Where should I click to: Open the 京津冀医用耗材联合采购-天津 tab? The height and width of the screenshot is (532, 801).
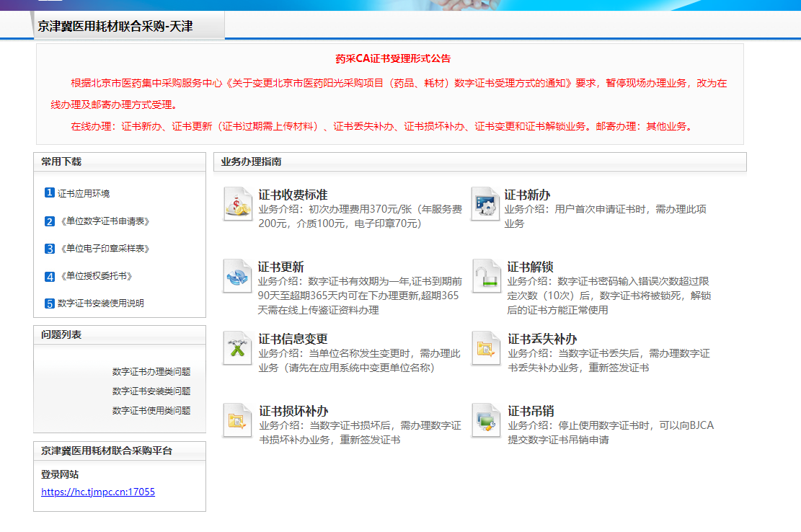point(115,27)
